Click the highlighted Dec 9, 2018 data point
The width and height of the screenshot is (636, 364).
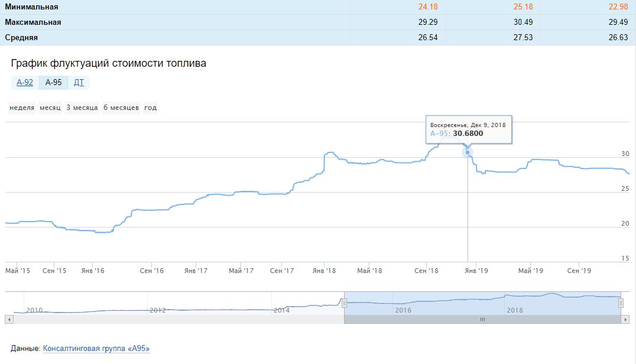click(x=468, y=152)
